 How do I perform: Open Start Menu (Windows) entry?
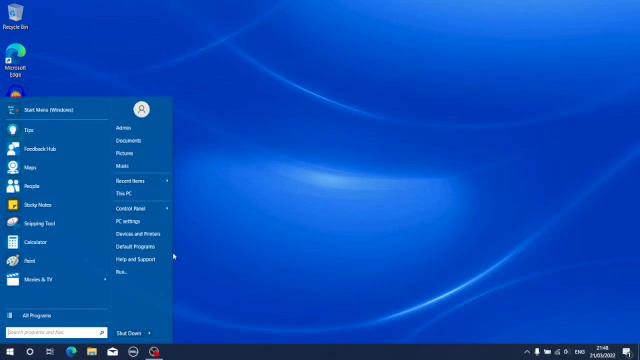point(56,110)
